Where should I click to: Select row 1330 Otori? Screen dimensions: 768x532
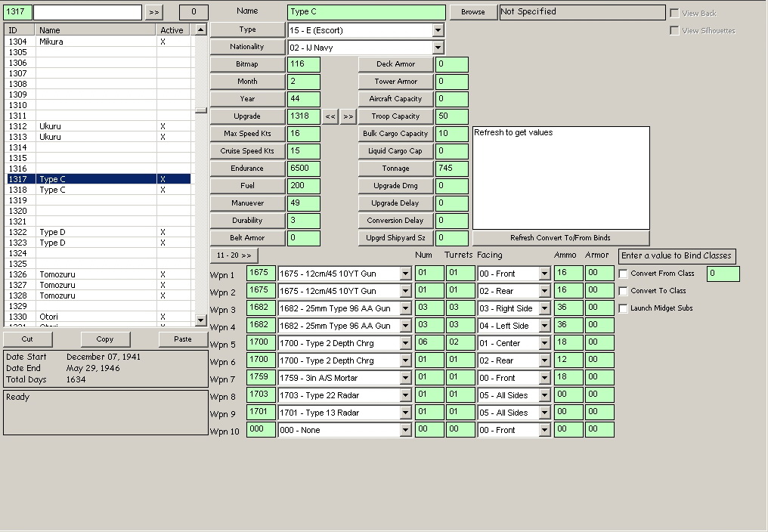point(98,317)
